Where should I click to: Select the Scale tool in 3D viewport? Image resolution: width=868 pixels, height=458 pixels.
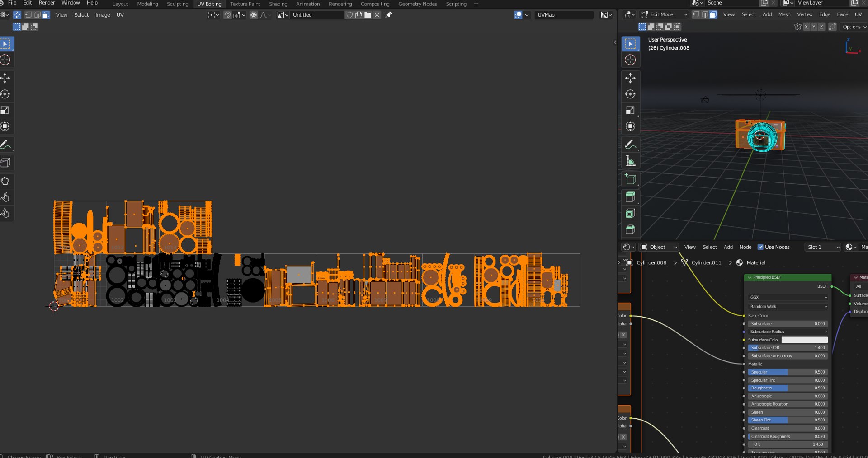click(630, 110)
